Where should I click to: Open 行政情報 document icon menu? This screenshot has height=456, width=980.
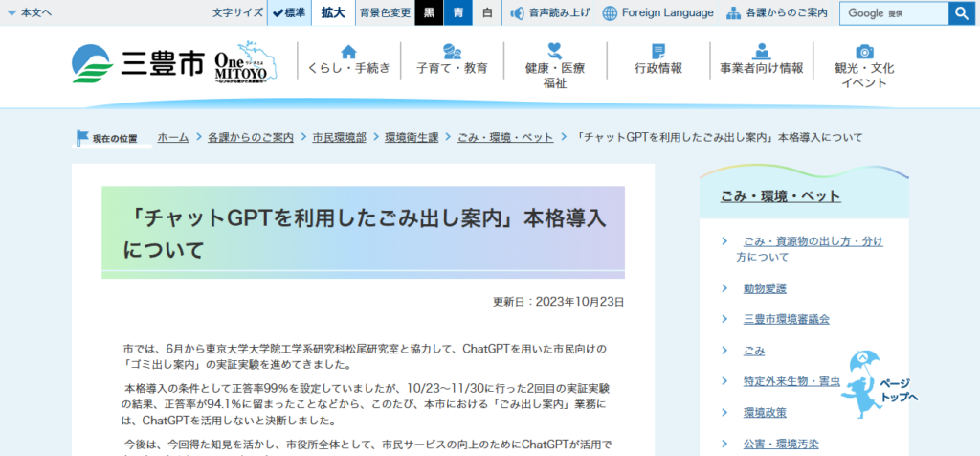[658, 52]
